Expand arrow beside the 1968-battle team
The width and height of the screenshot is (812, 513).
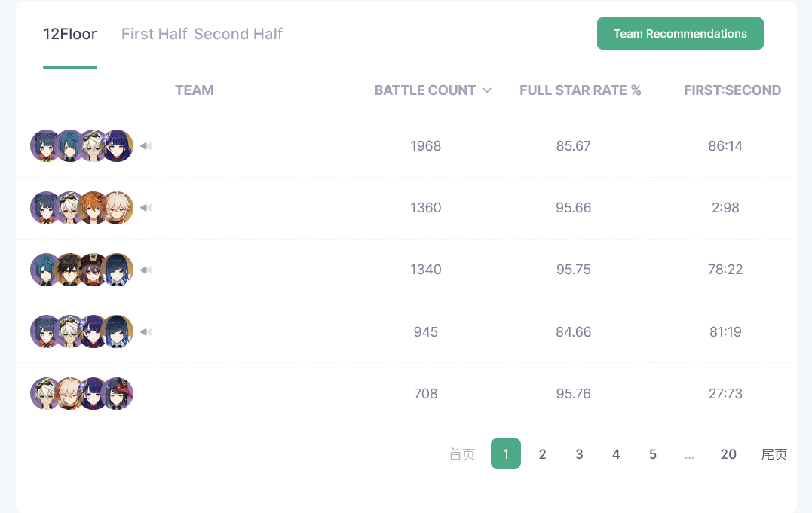click(x=146, y=146)
